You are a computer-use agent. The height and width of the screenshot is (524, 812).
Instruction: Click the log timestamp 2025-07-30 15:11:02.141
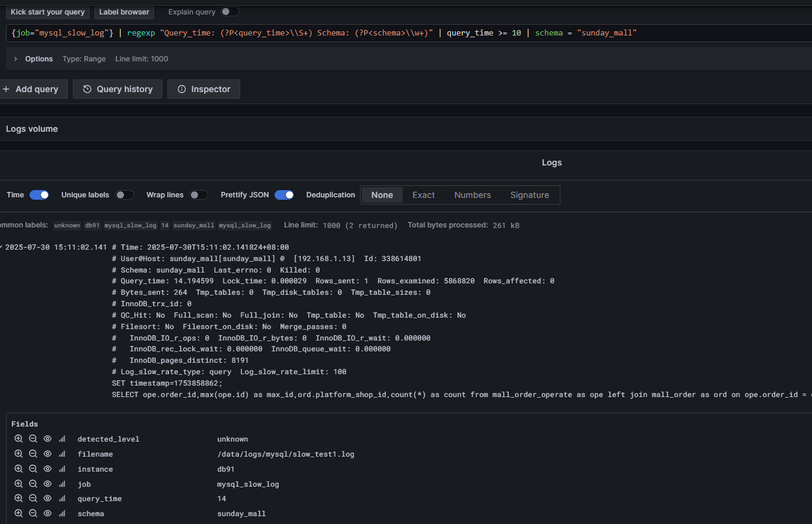click(x=56, y=247)
